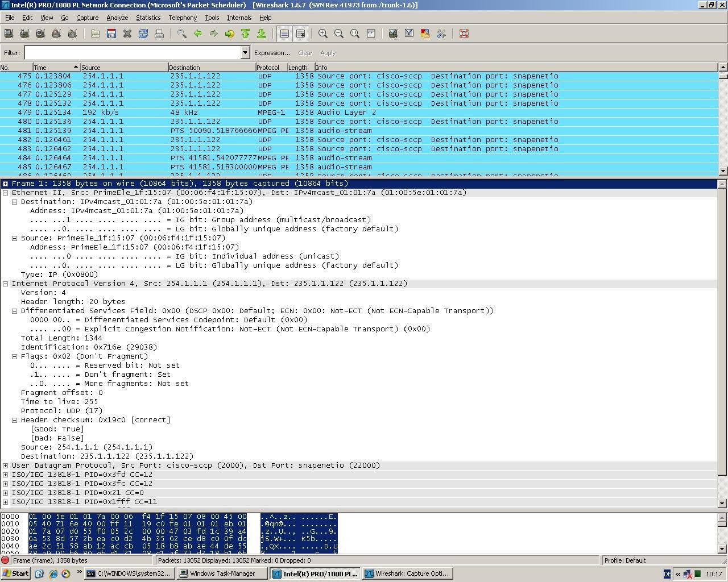Expand ISO/IEC 13818-1 PID=0x21 node
This screenshot has width=728, height=582.
(6, 493)
